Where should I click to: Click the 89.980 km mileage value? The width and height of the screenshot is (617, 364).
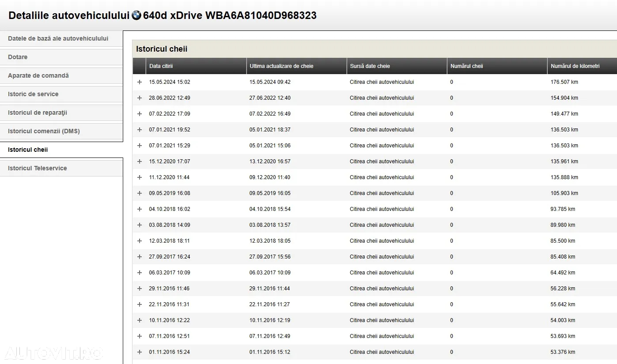pos(563,225)
